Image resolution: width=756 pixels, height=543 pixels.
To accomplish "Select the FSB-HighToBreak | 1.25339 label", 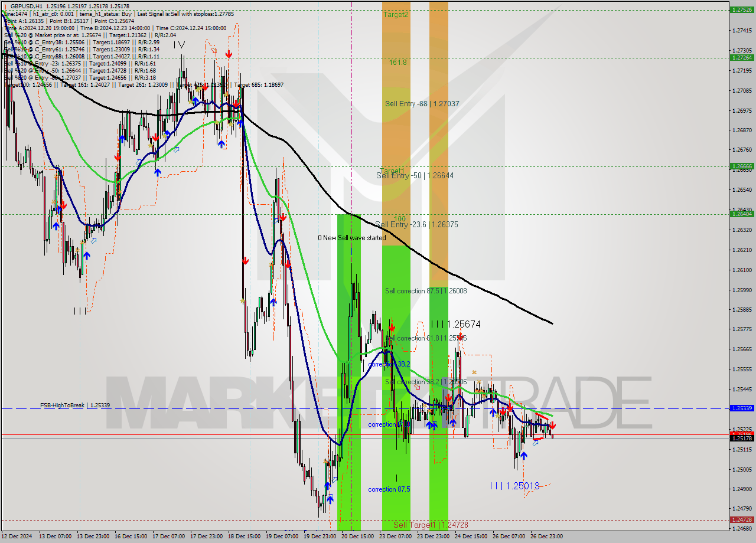I will [74, 405].
